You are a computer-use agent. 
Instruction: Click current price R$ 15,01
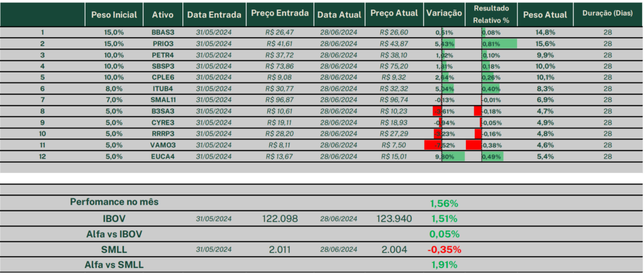[x=394, y=156]
